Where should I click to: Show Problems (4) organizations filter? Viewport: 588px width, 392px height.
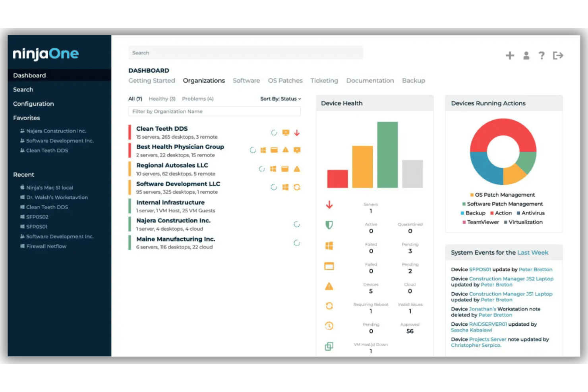pos(198,99)
